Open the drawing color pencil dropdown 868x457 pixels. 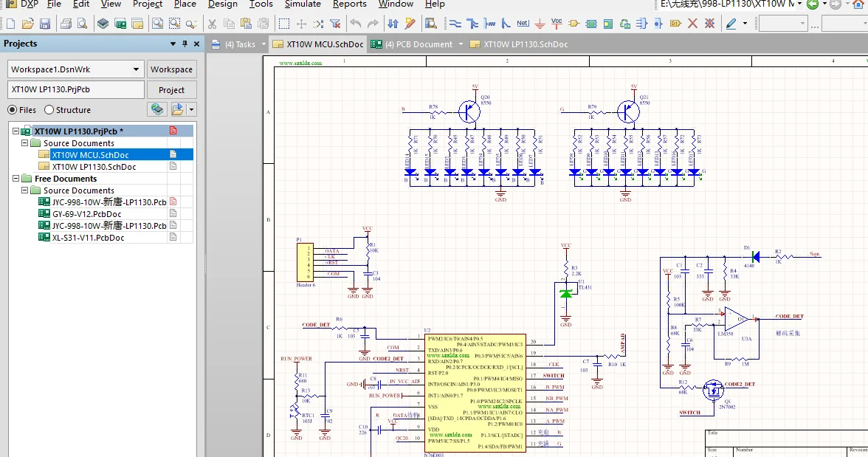[x=745, y=24]
